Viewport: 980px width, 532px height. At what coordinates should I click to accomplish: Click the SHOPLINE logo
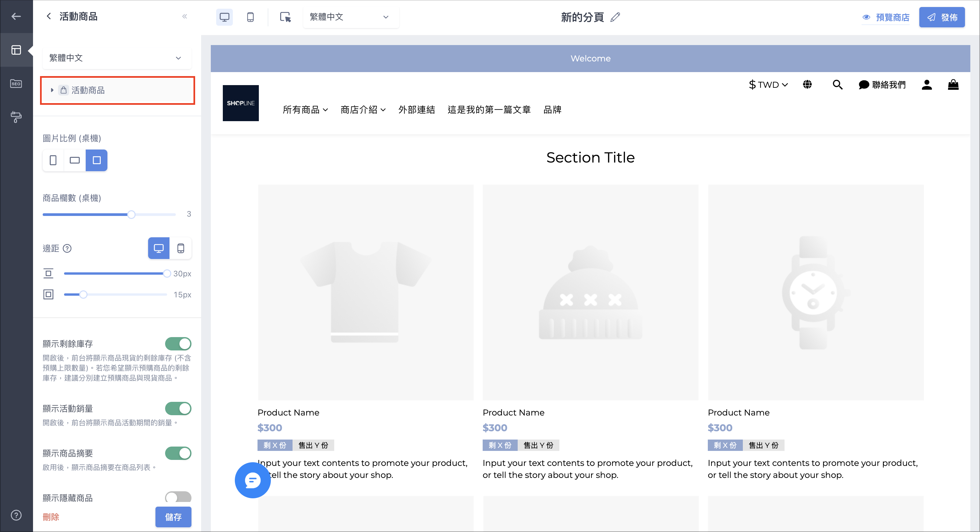241,103
